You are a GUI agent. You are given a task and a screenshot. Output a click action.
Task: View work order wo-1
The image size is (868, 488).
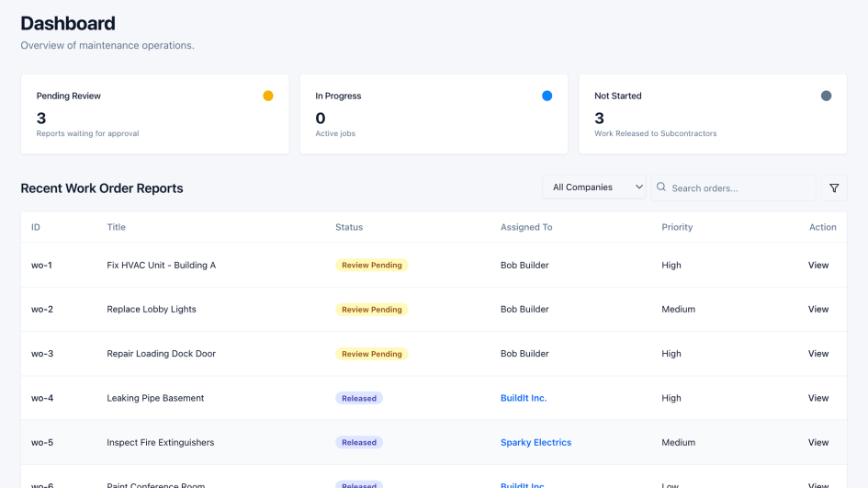click(818, 265)
